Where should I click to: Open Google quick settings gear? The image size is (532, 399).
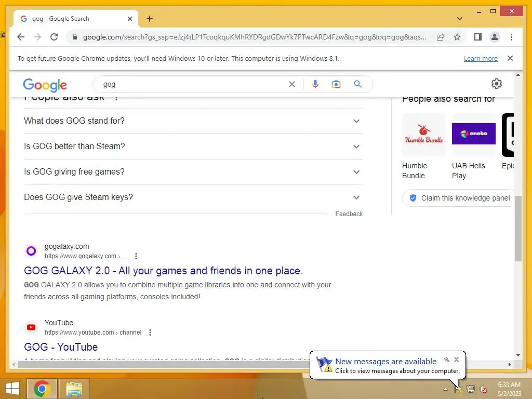click(496, 84)
